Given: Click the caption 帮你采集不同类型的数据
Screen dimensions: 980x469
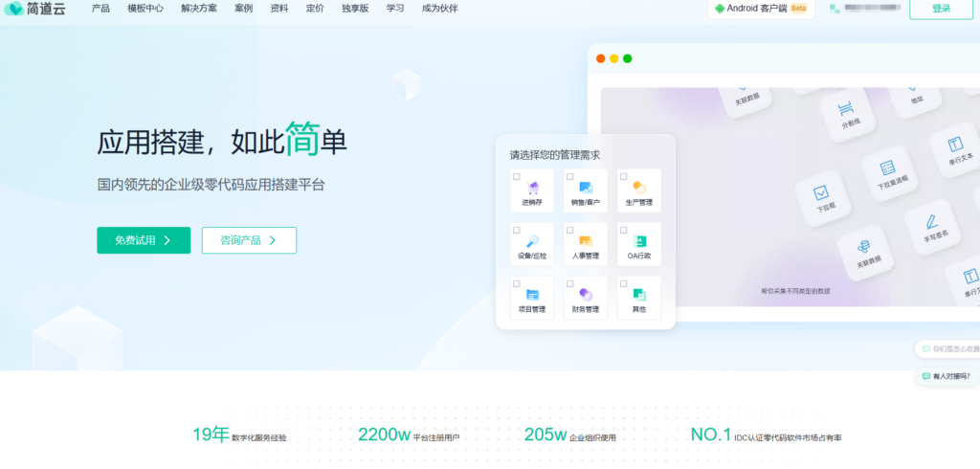Looking at the screenshot, I should pos(795,291).
